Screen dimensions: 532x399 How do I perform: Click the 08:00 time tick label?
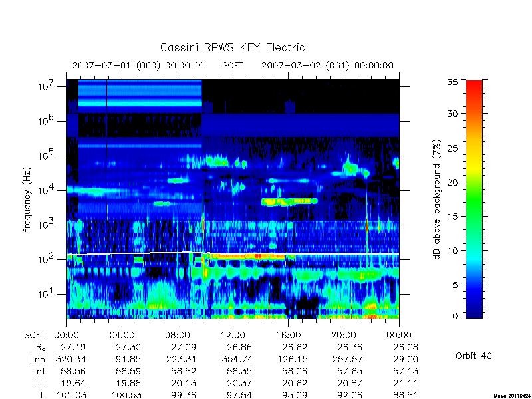pyautogui.click(x=178, y=336)
